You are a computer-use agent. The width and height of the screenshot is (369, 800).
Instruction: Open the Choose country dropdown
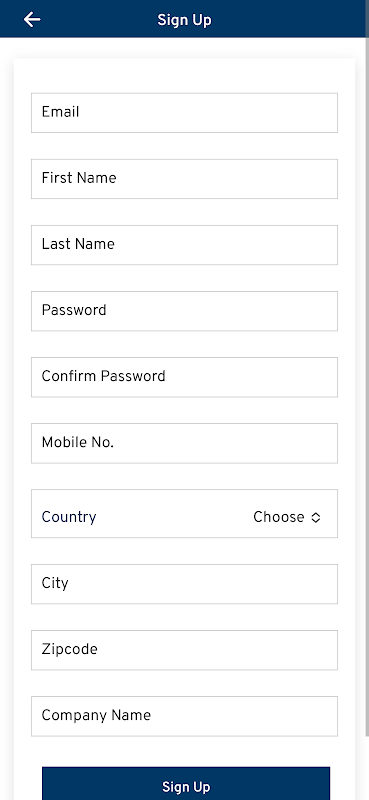(287, 517)
